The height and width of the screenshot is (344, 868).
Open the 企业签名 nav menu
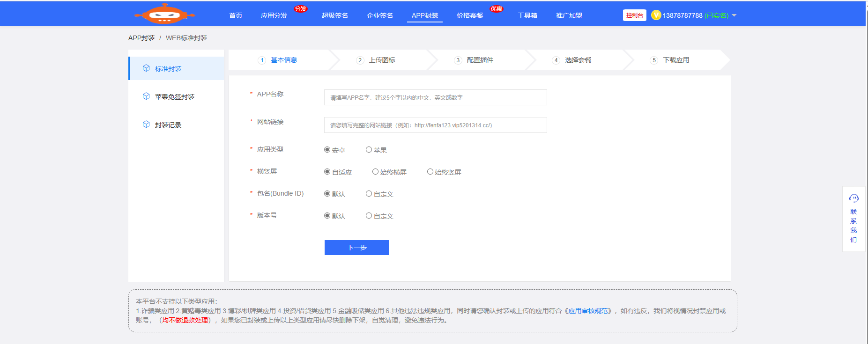(x=379, y=15)
